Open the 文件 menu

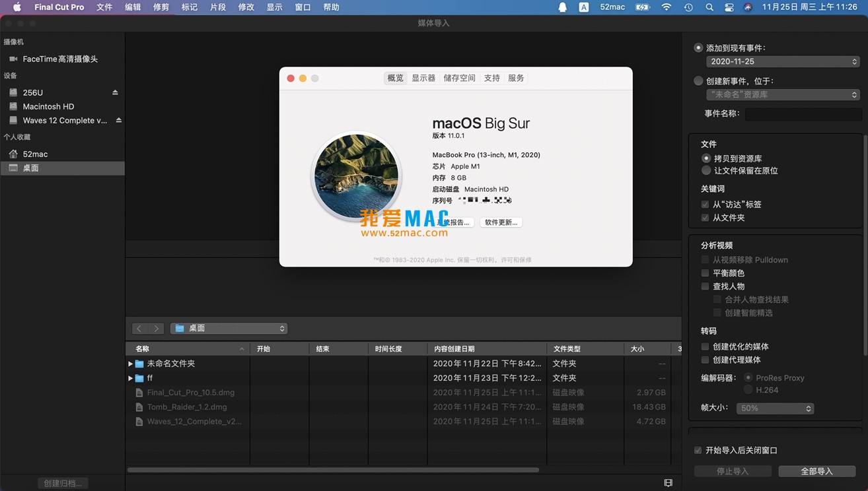pos(104,7)
